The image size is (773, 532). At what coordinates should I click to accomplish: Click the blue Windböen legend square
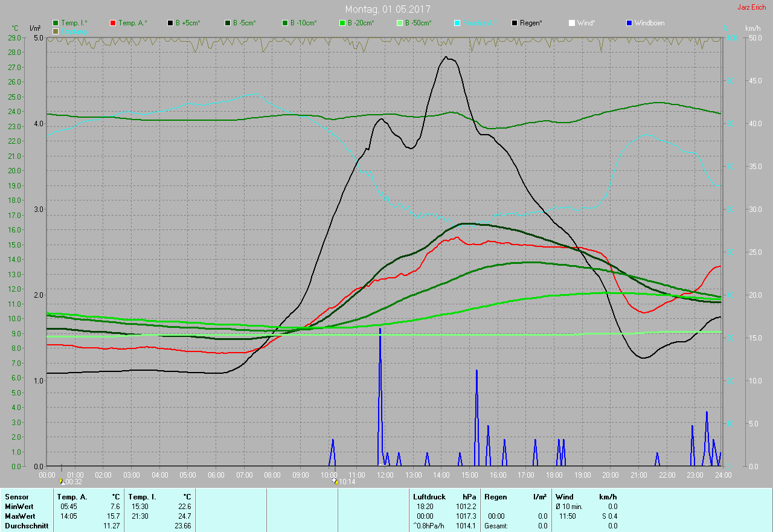tap(630, 23)
